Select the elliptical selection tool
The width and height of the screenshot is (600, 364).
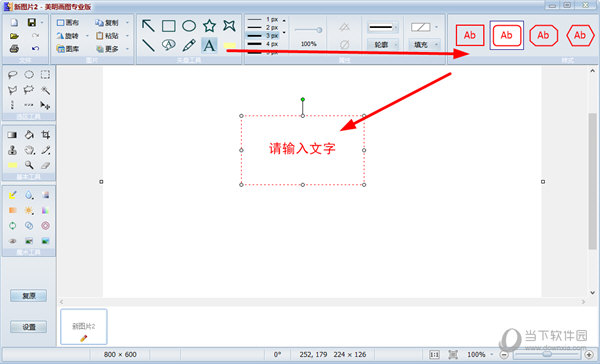tap(29, 74)
